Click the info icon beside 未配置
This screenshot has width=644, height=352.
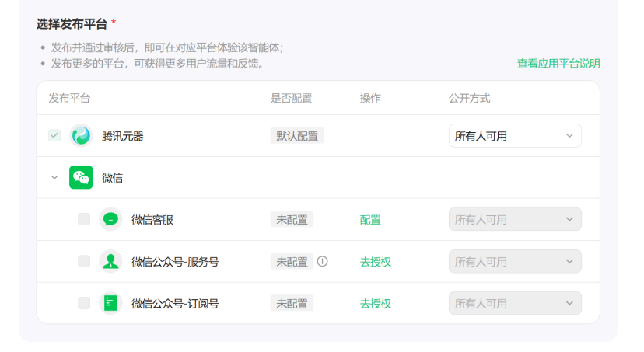(x=322, y=262)
